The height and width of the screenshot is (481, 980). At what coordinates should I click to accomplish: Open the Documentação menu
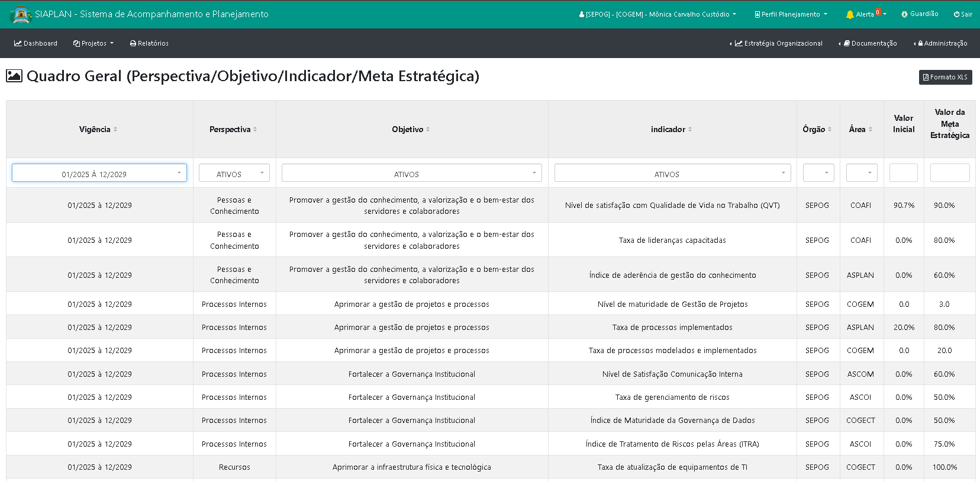pyautogui.click(x=868, y=43)
